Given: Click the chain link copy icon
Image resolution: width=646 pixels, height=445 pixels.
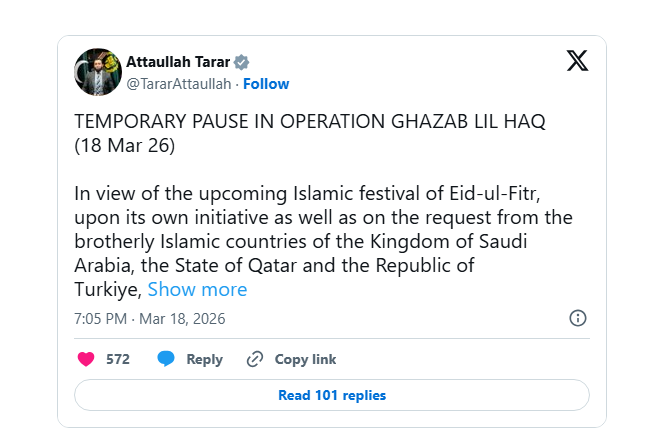Looking at the screenshot, I should coord(254,359).
